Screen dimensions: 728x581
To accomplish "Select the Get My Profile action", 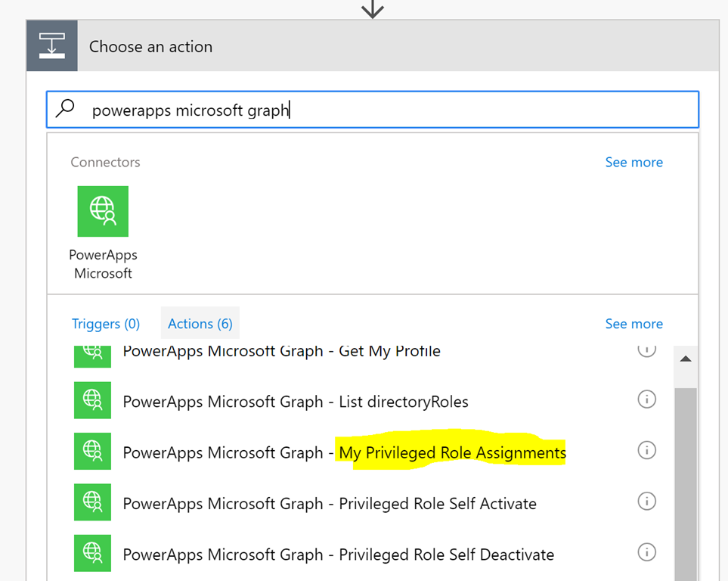I will pyautogui.click(x=281, y=352).
